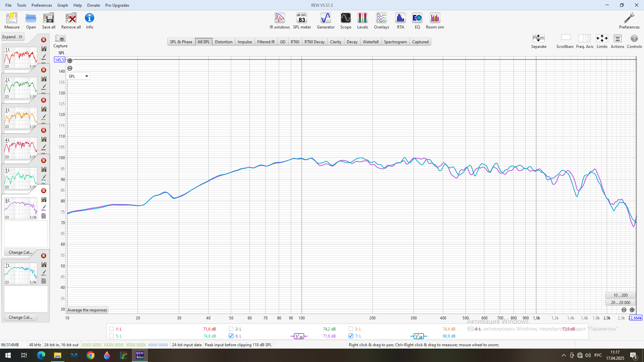Viewport: 644px width, 362px height.
Task: Uncheck the 6: L trace checkbox
Action: tap(231, 336)
